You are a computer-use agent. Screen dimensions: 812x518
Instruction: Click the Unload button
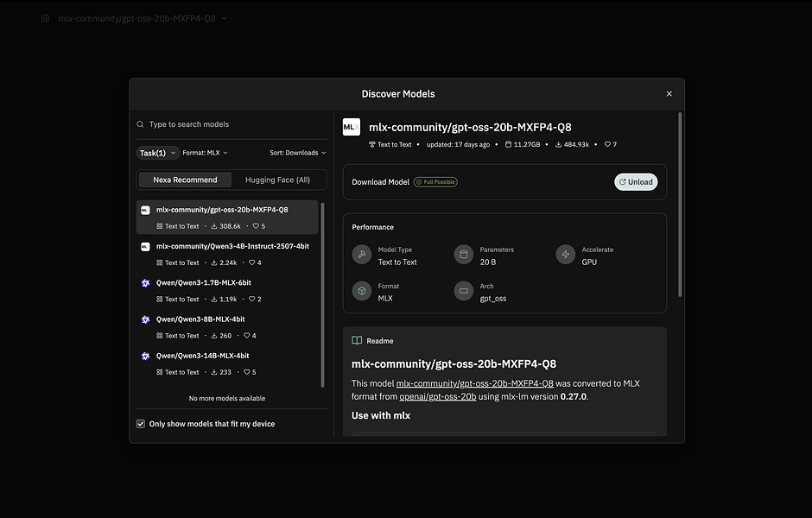tap(636, 181)
